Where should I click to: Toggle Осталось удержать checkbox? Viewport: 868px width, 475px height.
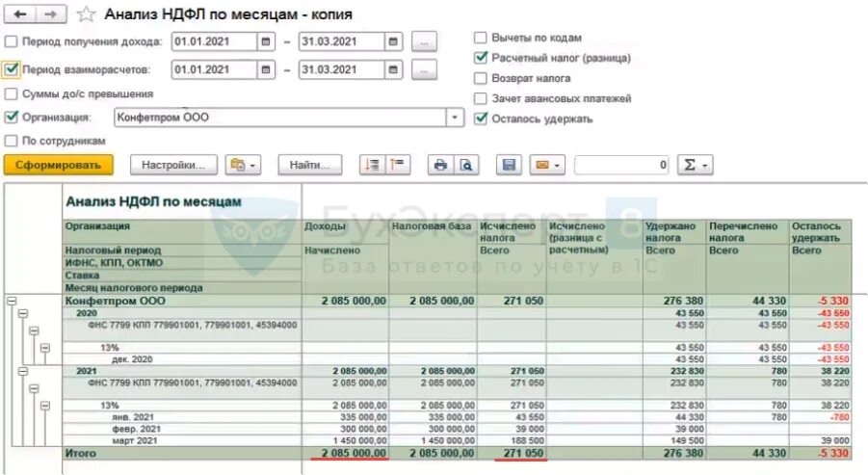pyautogui.click(x=481, y=119)
